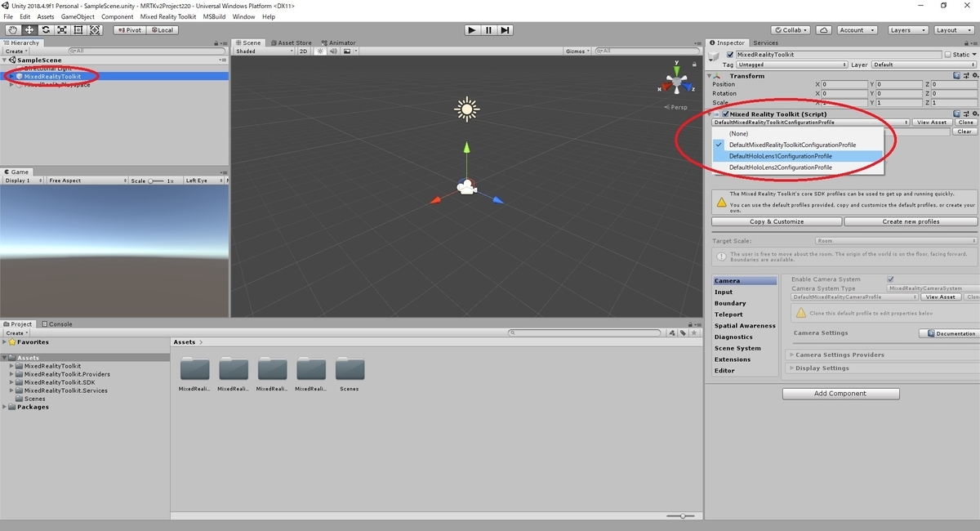Click the Hierarchy panel lock icon
The height and width of the screenshot is (531, 980).
216,43
